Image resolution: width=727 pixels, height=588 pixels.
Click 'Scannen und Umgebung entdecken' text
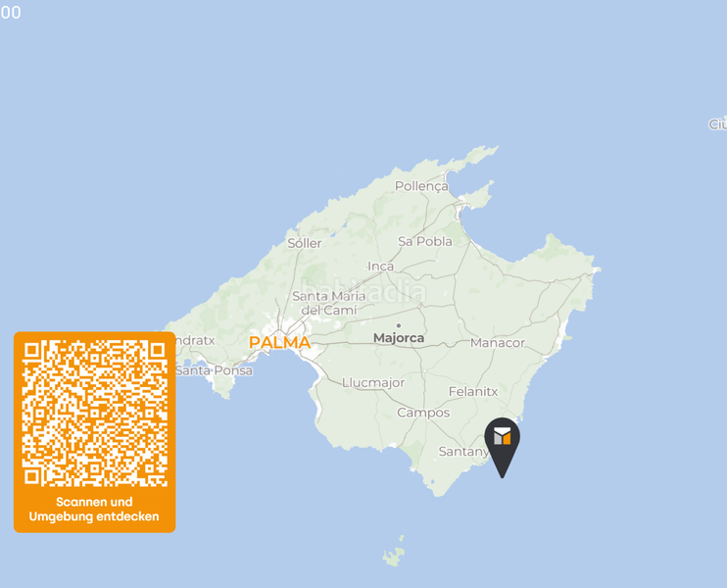94,510
